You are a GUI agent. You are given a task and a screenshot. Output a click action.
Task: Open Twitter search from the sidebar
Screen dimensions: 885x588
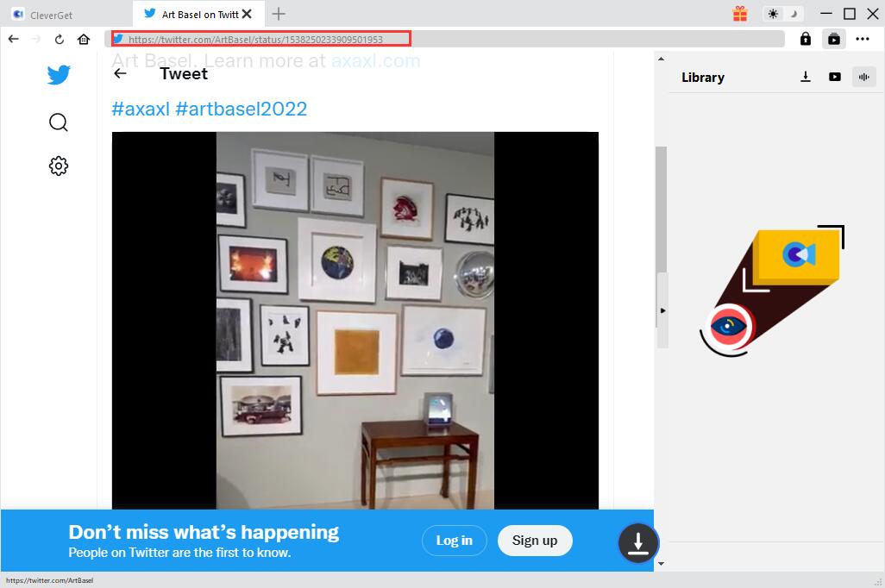59,122
